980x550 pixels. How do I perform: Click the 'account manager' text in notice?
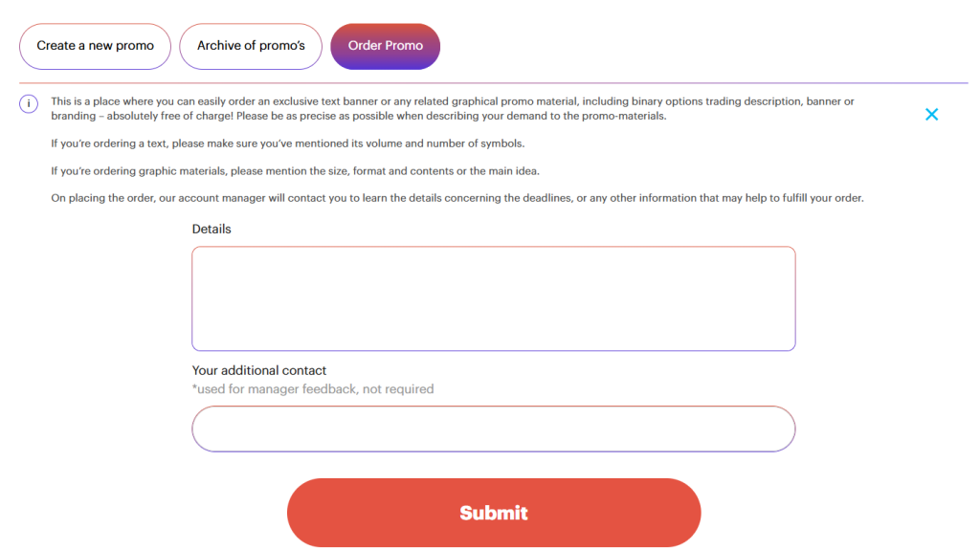click(222, 198)
